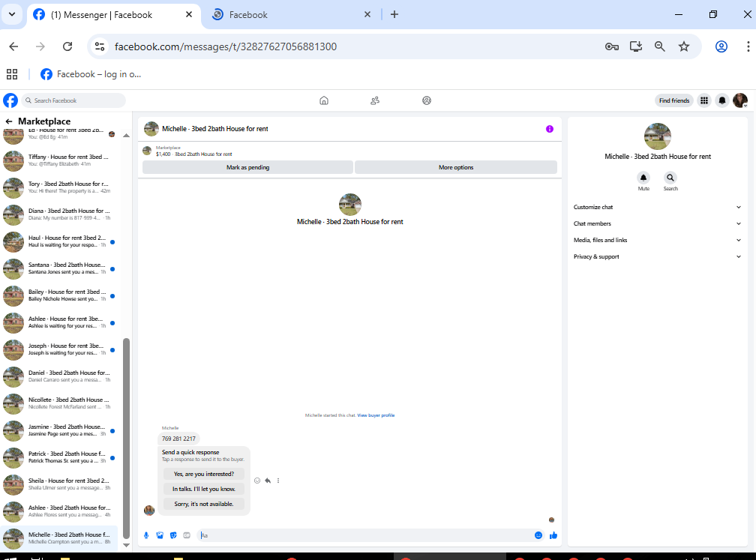756x560 pixels.
Task: Open the Groups icon in top navigation
Action: 427,100
